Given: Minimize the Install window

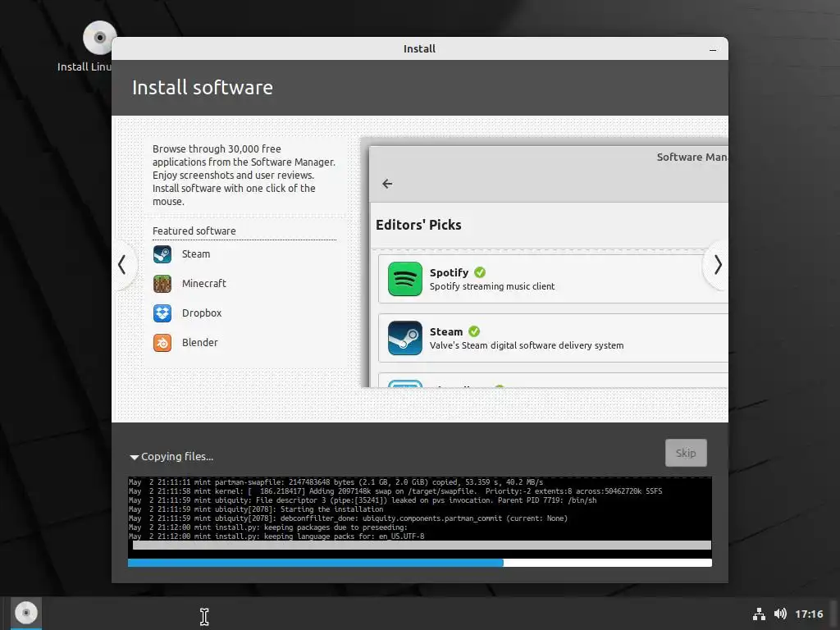Looking at the screenshot, I should [x=713, y=49].
